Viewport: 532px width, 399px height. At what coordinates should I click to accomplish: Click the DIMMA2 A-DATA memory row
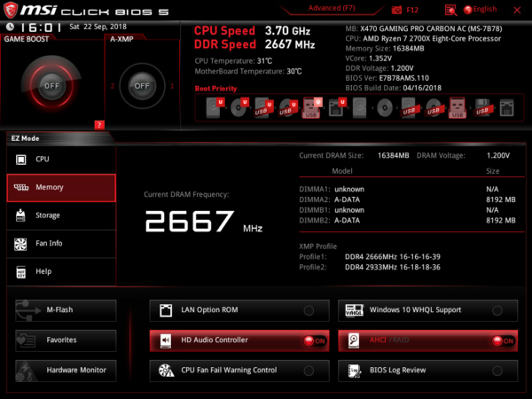pos(408,199)
